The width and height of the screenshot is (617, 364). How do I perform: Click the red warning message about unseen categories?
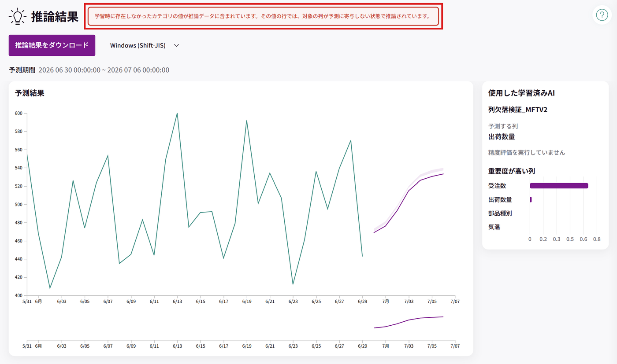[x=263, y=17]
